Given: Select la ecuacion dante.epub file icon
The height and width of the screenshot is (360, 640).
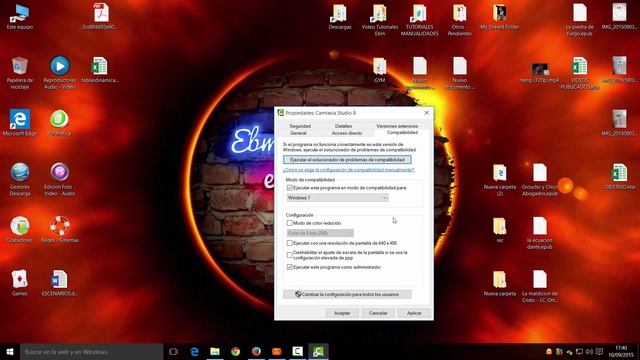Looking at the screenshot, I should (x=540, y=233).
